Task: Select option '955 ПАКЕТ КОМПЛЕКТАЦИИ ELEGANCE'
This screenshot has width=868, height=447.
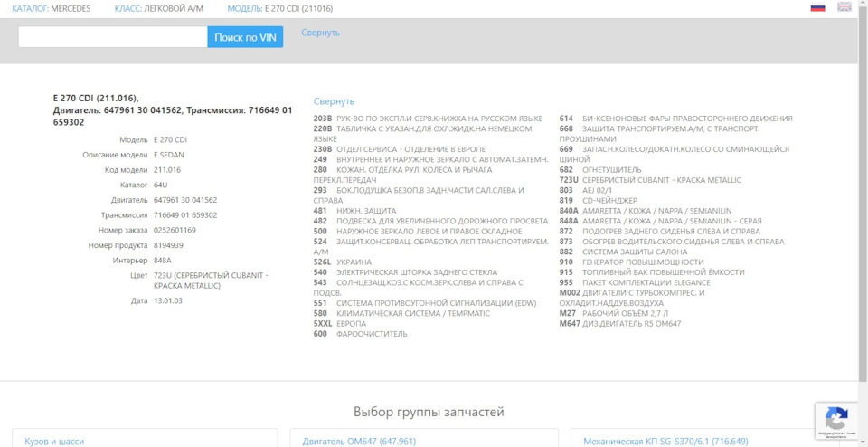Action: pos(635,282)
